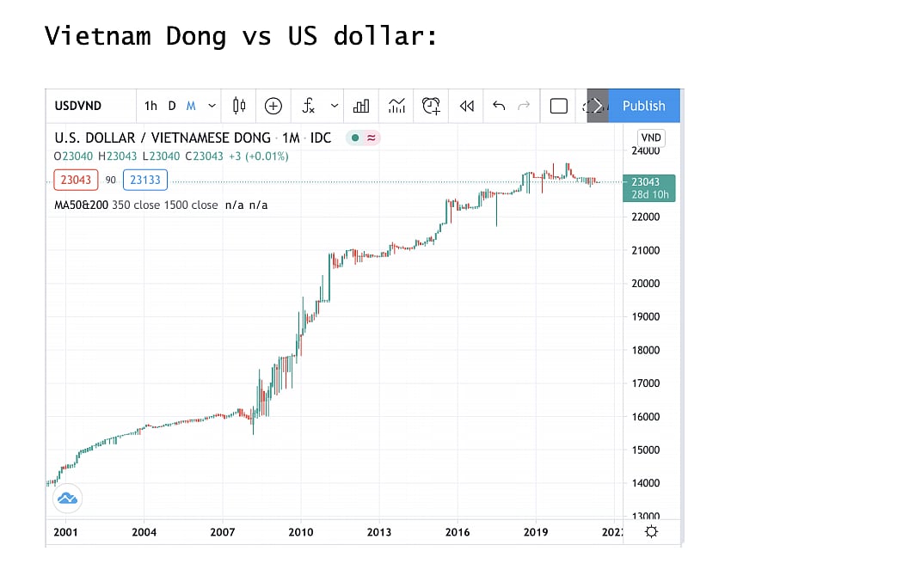Expand the indicators favorites dropdown arrow
Viewport: 903px width, 588px height.
(x=335, y=106)
